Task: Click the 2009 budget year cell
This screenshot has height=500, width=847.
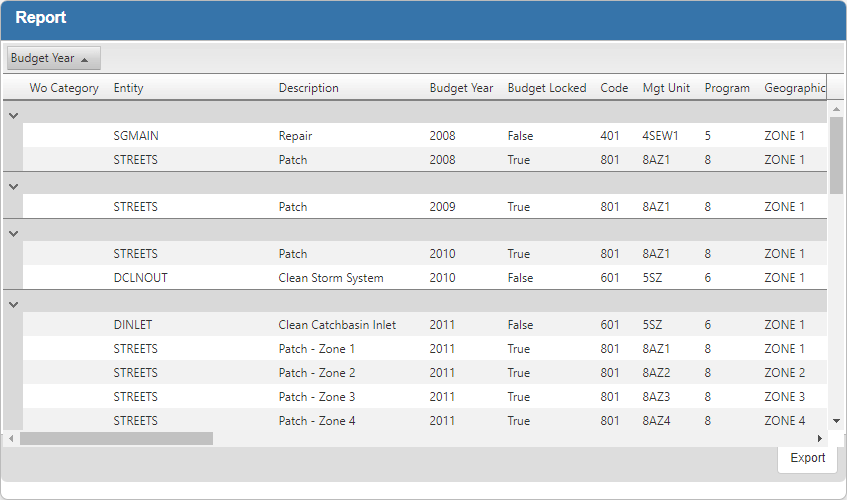Action: click(x=442, y=207)
